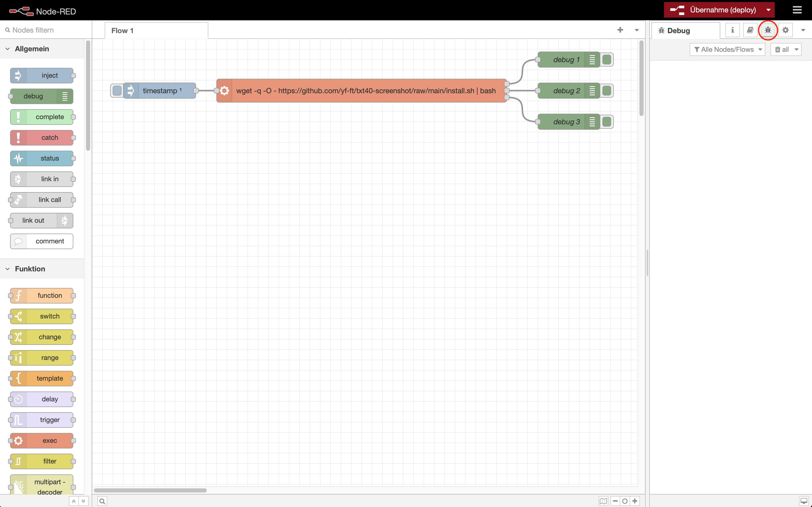Image resolution: width=812 pixels, height=507 pixels.
Task: Reset canvas zoom level
Action: 625,501
